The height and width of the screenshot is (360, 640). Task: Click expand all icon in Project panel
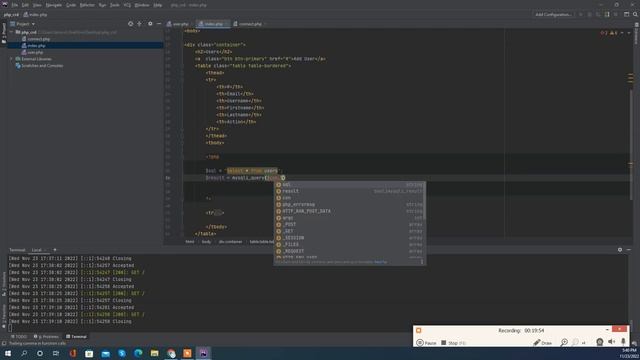[x=140, y=24]
